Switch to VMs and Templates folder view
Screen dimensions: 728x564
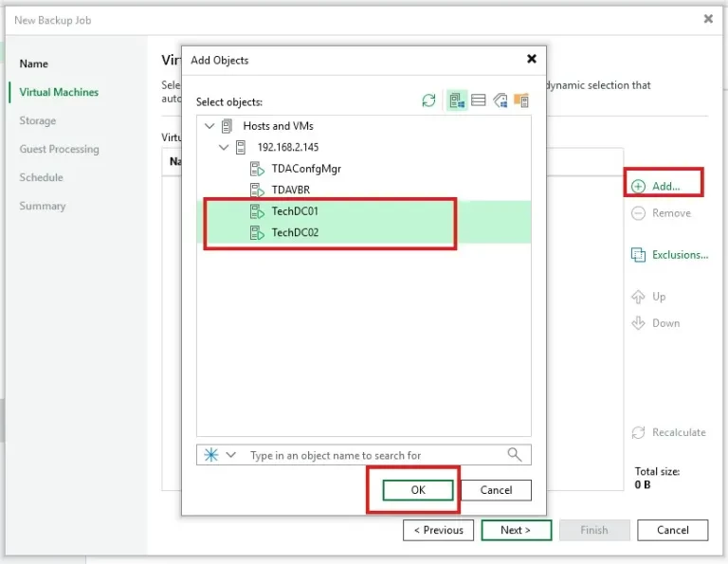click(521, 100)
